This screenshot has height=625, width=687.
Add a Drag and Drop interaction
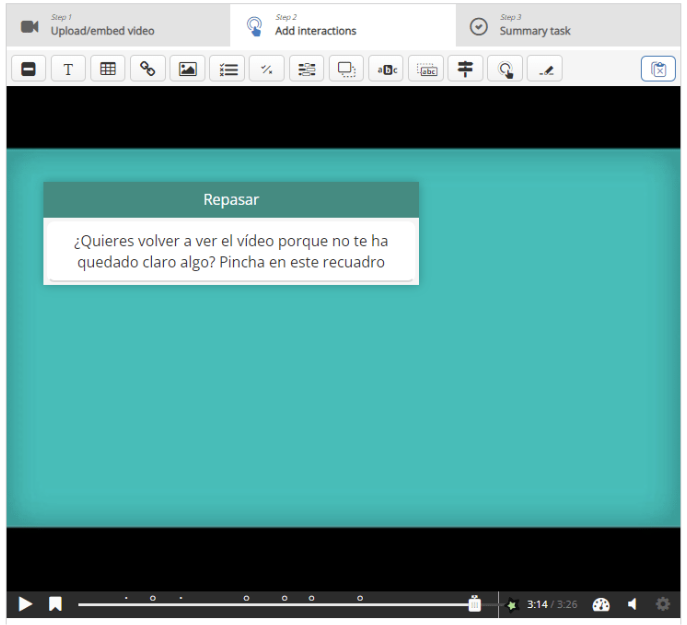pyautogui.click(x=346, y=69)
